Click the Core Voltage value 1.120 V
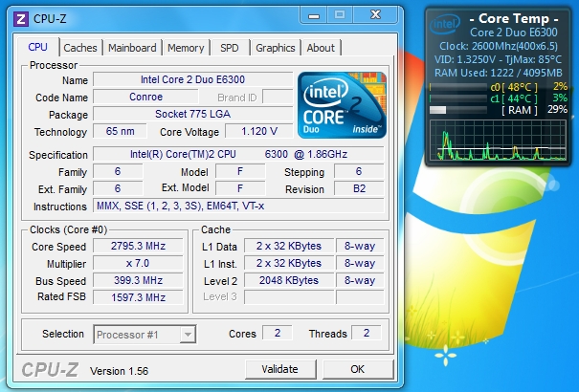Screen dimensions: 579x392 (259, 131)
